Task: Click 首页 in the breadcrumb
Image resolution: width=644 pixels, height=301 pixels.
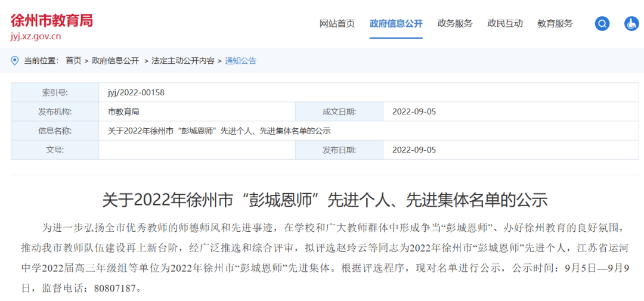Action: pyautogui.click(x=73, y=61)
